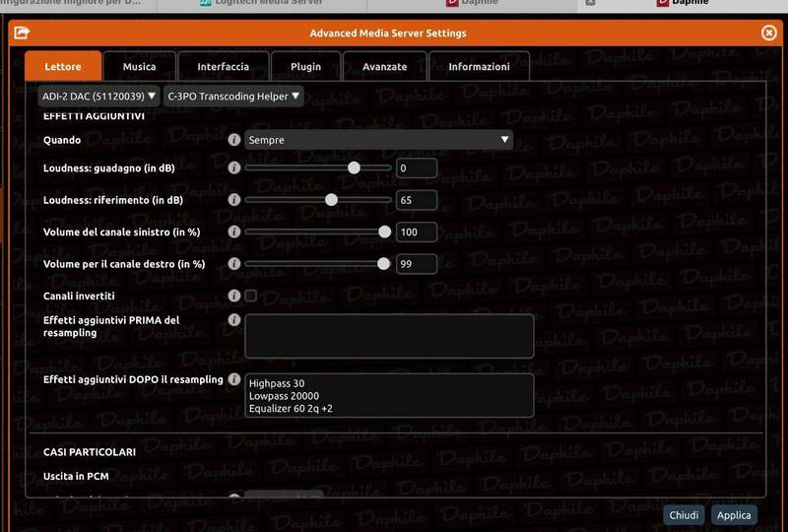Click info icon for Effetti aggiuntivi DOPO
The height and width of the screenshot is (532, 788).
(x=234, y=379)
